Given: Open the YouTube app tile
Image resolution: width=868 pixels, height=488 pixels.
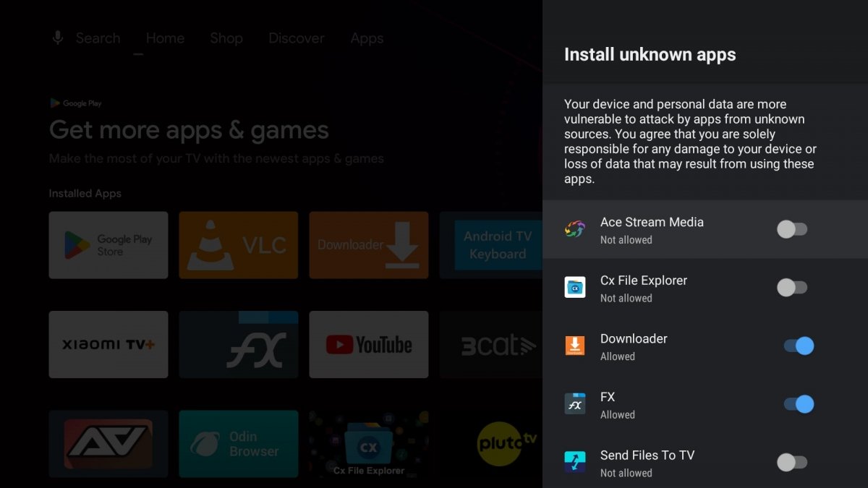Looking at the screenshot, I should point(369,345).
